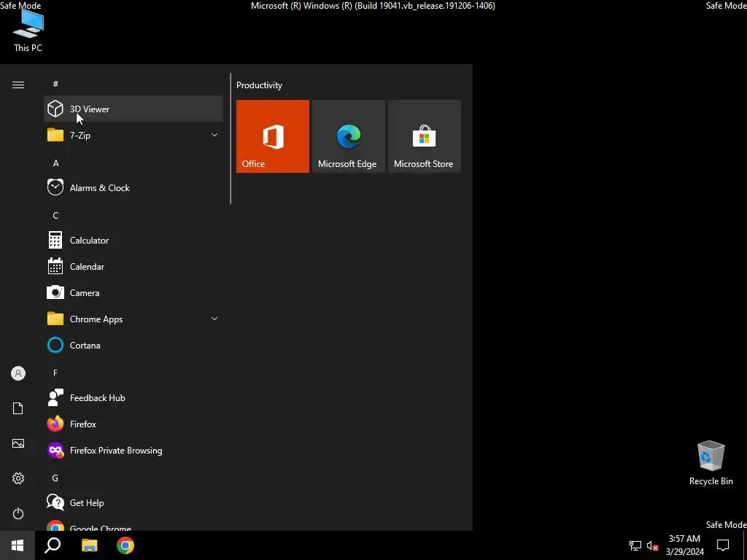Open Firefox Private Browsing

click(x=133, y=450)
